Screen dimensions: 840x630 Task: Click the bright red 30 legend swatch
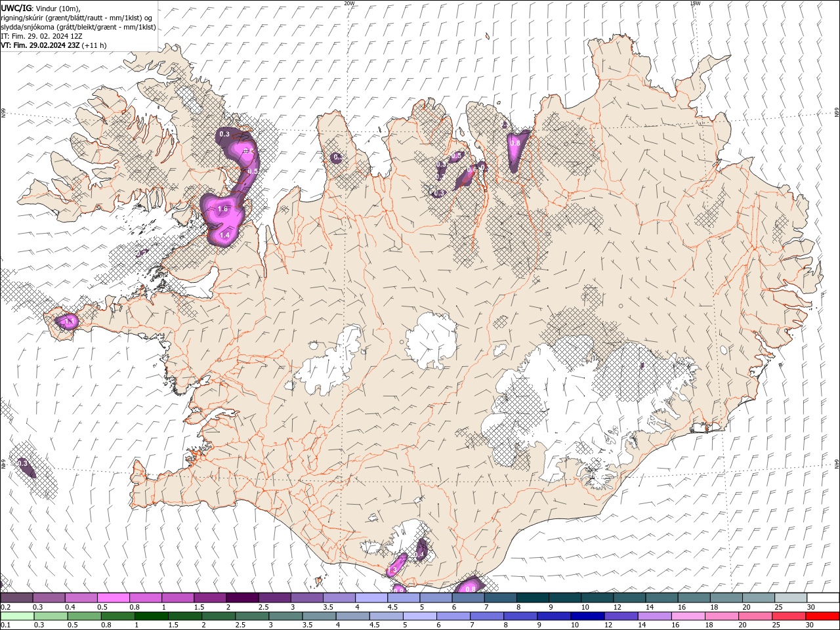(x=822, y=616)
